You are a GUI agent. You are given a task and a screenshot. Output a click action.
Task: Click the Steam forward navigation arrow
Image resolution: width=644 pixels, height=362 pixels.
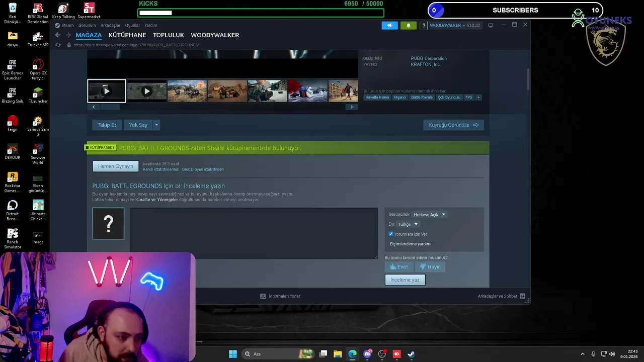(x=68, y=35)
